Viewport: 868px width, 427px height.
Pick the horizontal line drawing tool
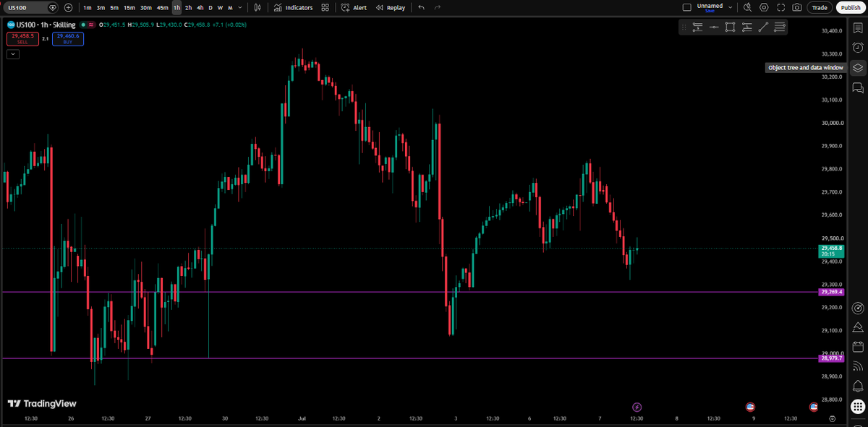[714, 27]
